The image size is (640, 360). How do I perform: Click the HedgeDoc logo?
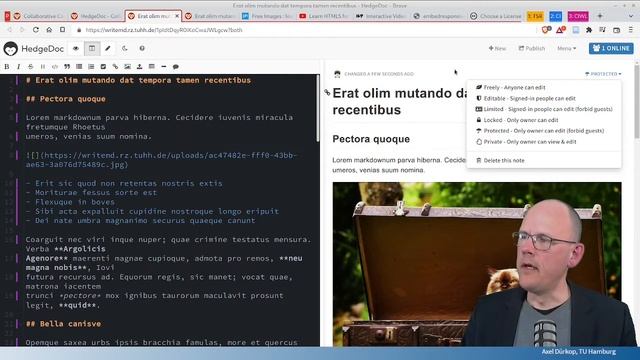33,49
